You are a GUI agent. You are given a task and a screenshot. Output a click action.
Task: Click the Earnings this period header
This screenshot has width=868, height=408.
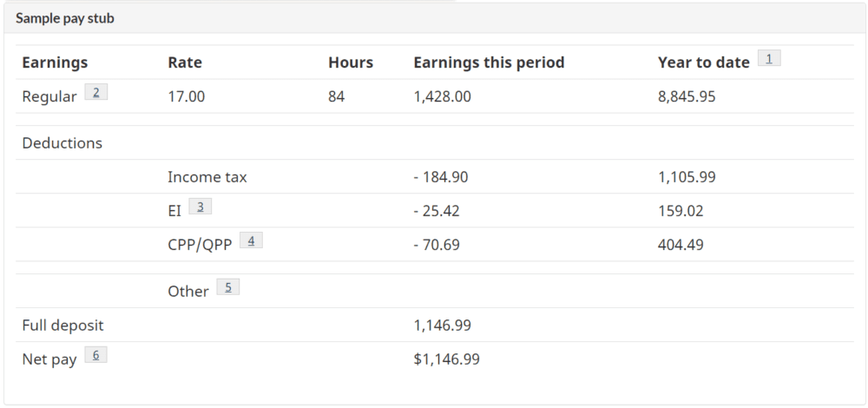[x=489, y=63]
